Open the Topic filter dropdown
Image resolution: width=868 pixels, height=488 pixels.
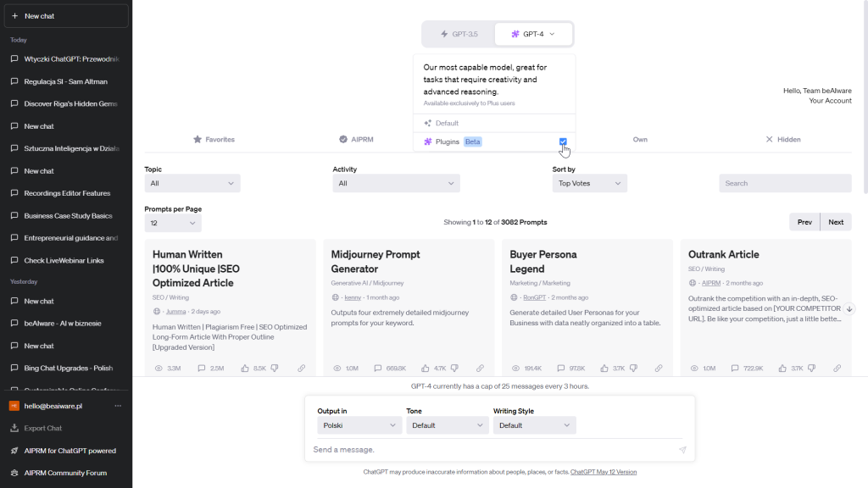coord(192,183)
